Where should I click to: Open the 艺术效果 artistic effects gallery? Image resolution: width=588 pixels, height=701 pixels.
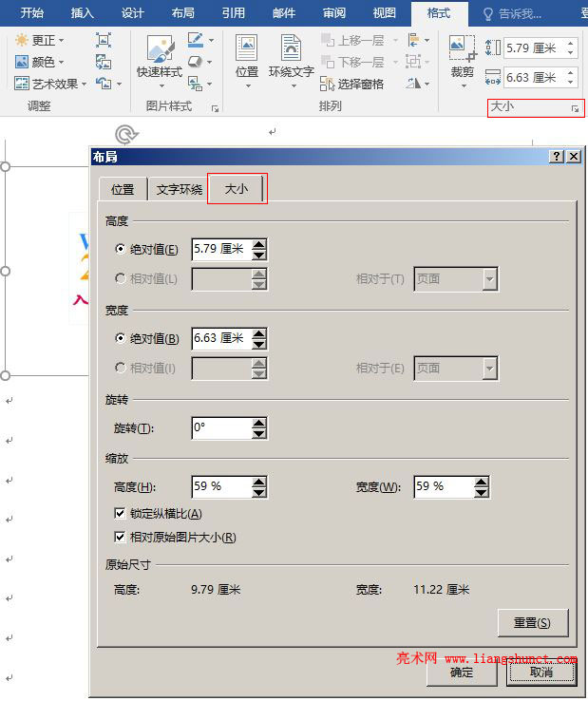[50, 84]
